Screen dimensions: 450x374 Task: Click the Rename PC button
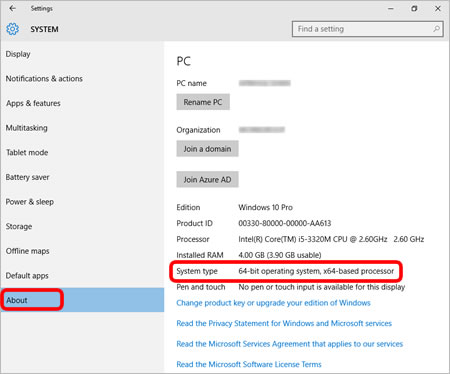[203, 102]
